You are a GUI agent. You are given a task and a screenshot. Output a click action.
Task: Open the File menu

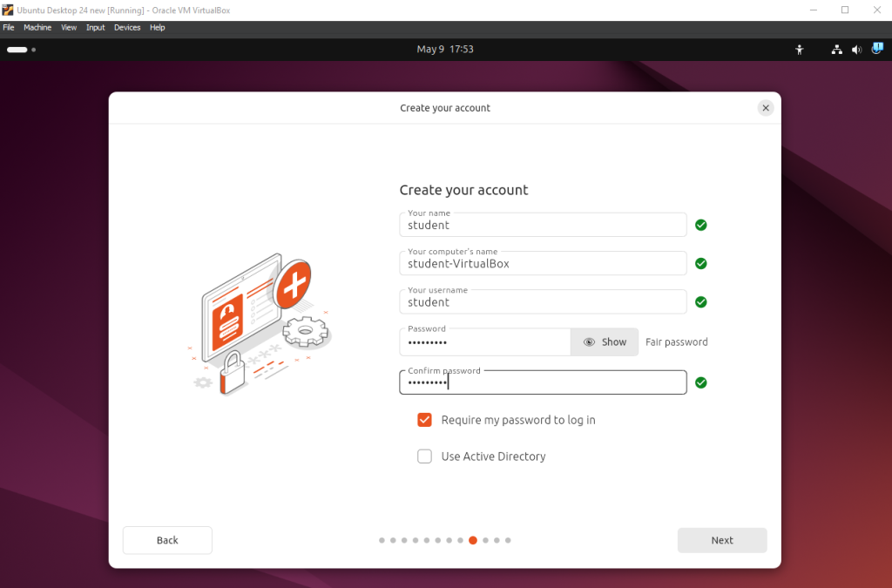tap(9, 27)
